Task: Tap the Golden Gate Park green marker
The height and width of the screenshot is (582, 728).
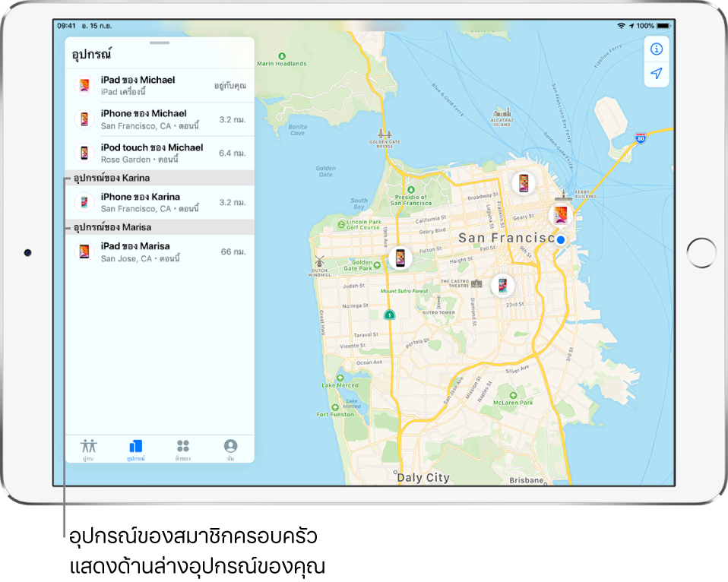Action: pyautogui.click(x=377, y=265)
